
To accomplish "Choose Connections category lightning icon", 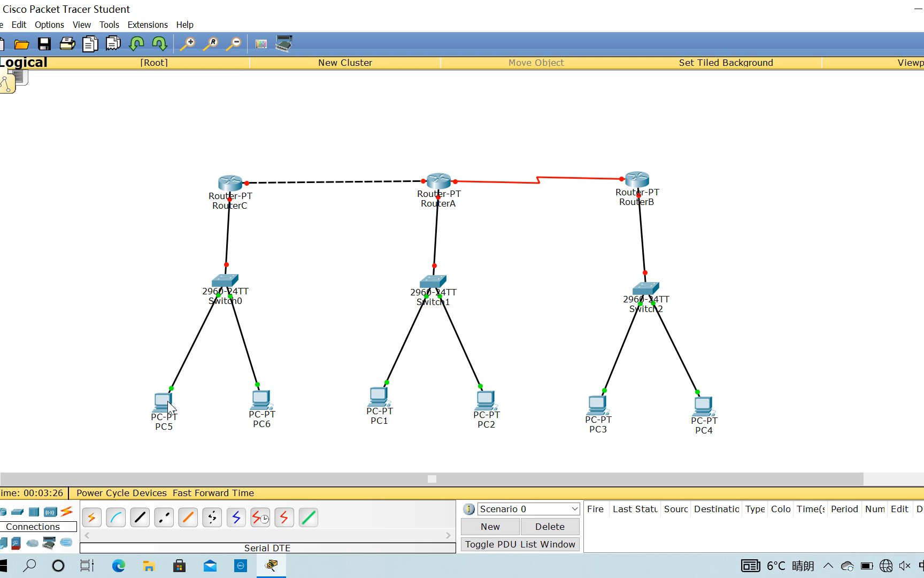I will point(67,512).
